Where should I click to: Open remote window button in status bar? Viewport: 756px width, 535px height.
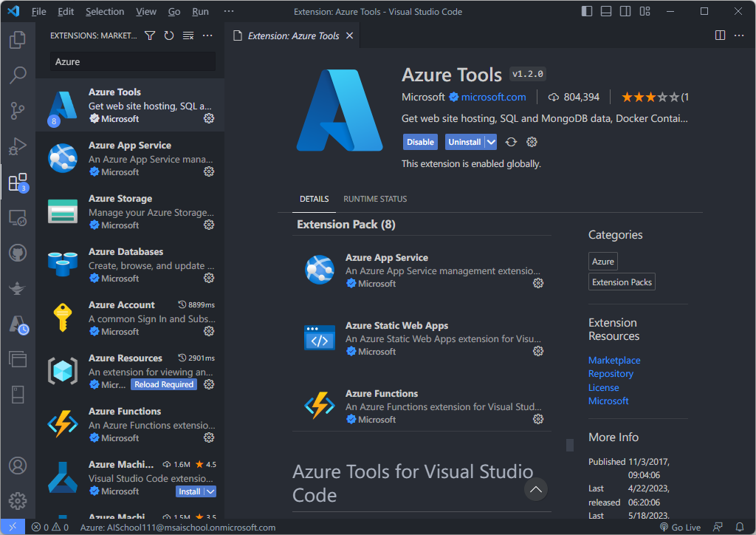click(x=13, y=527)
